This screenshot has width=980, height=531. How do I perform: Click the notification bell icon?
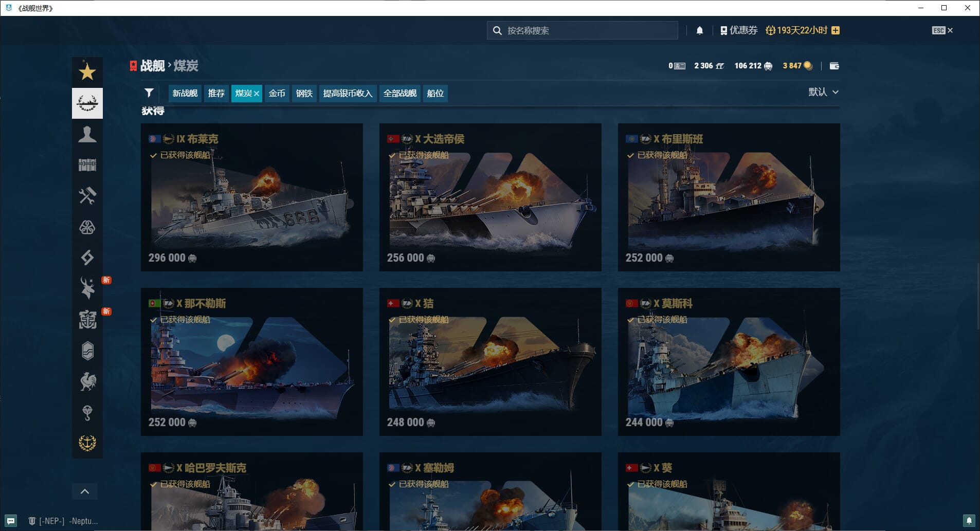click(x=699, y=30)
